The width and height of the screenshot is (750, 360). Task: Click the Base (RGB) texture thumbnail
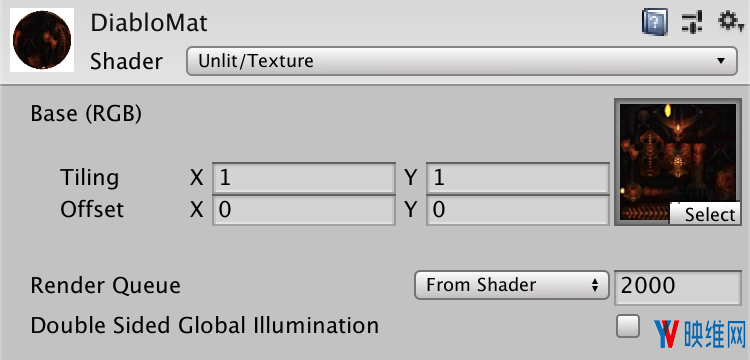(x=677, y=162)
